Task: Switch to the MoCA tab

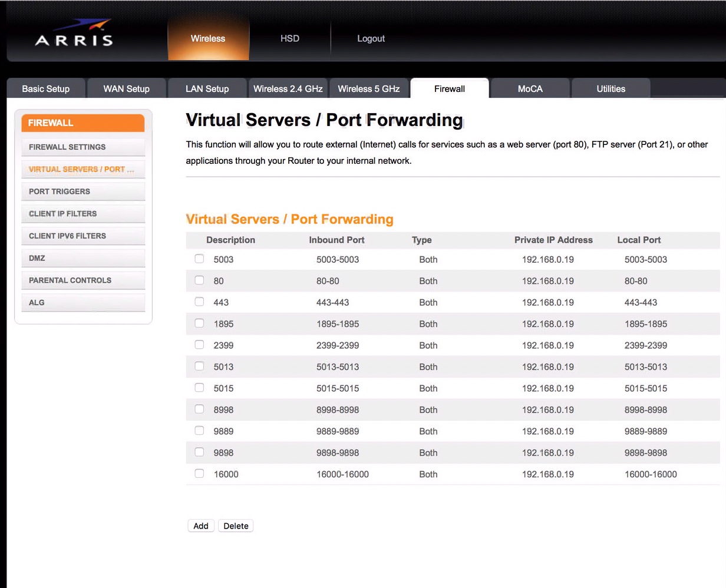Action: coord(530,88)
